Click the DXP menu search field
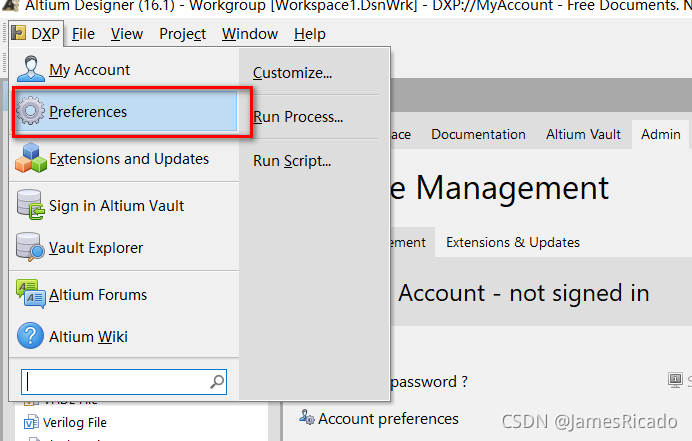This screenshot has width=692, height=441. (124, 382)
